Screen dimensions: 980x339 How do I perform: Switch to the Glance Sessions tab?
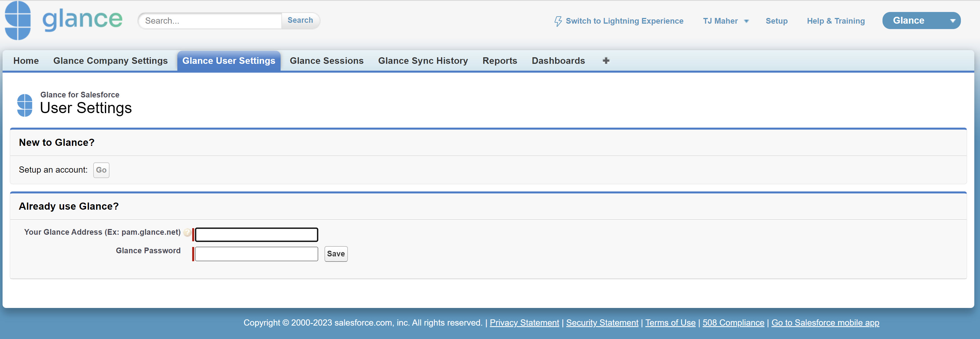326,61
